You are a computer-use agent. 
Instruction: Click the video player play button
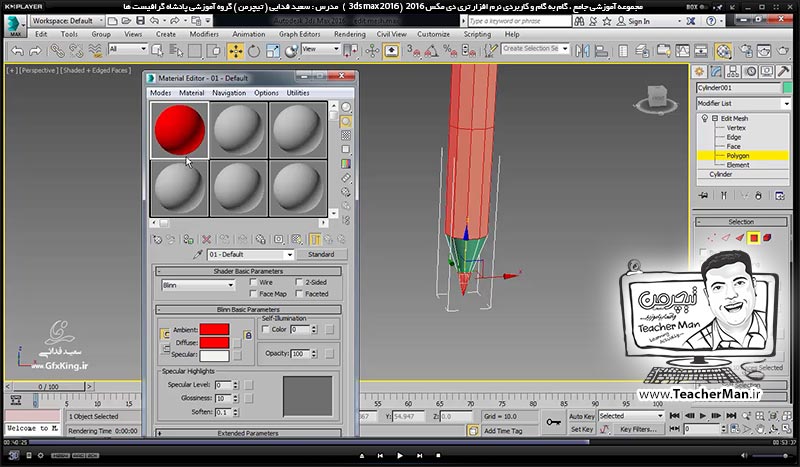399,455
